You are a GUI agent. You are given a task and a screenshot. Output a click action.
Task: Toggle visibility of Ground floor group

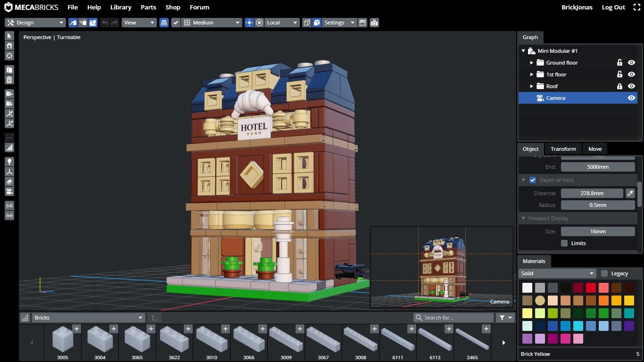(631, 63)
